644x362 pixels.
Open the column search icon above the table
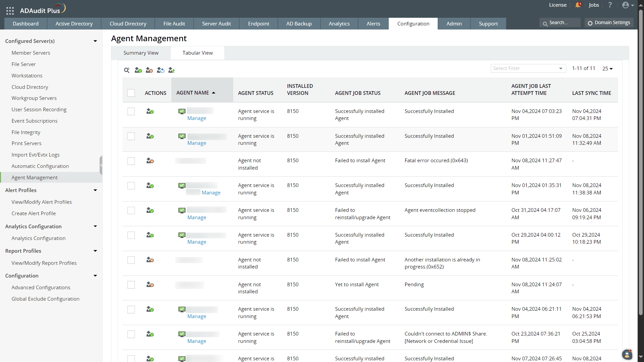tap(127, 70)
